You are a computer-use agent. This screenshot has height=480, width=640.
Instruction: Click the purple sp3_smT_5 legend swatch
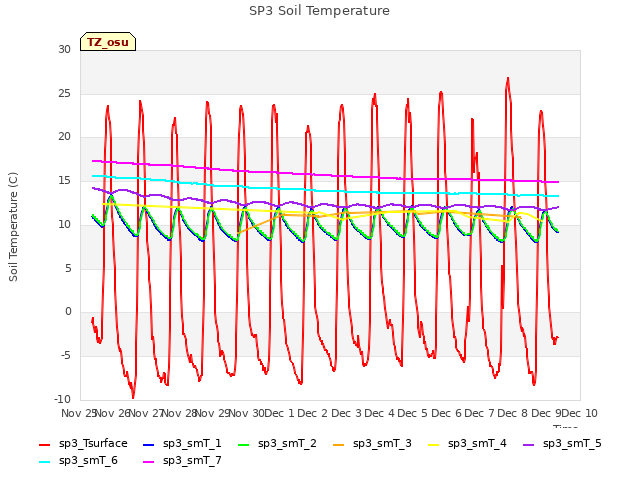pyautogui.click(x=528, y=444)
